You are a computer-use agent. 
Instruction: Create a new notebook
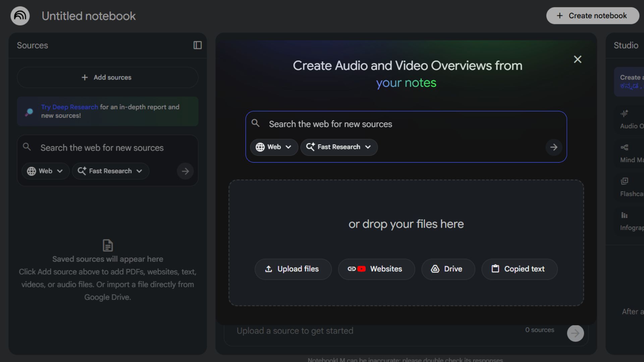592,16
